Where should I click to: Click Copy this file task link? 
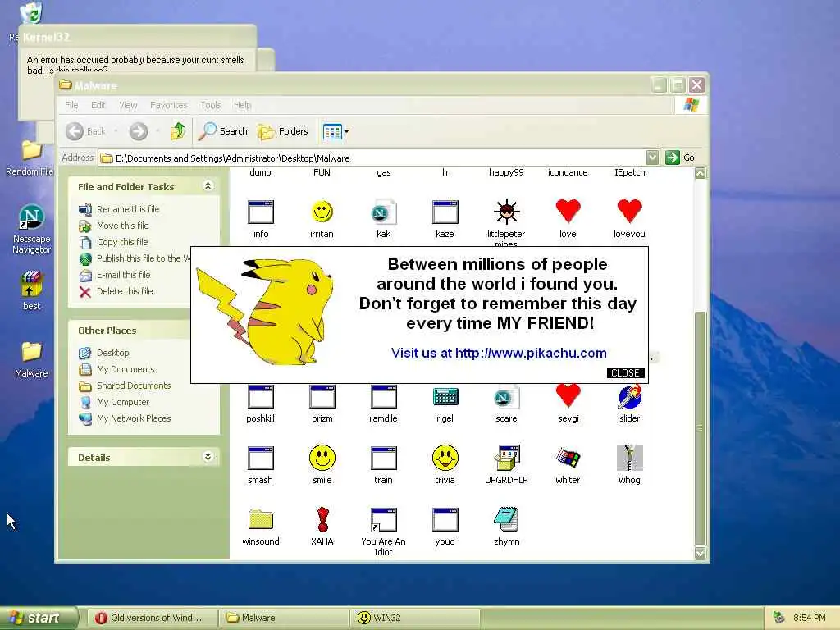tap(122, 242)
